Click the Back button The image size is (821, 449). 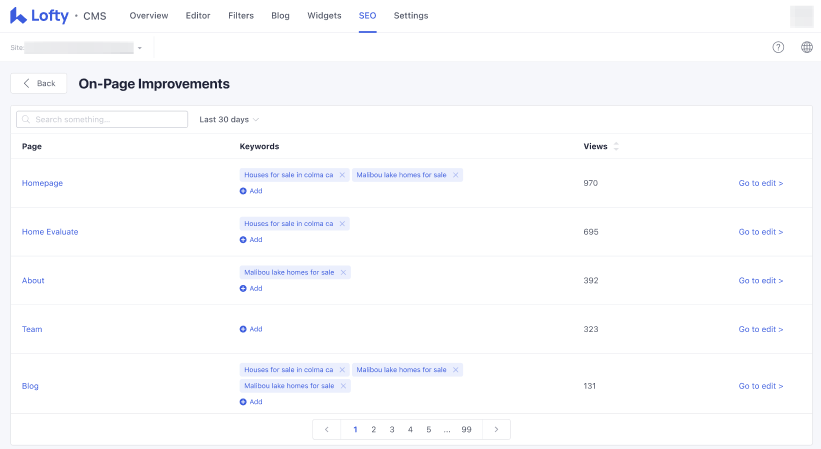(39, 83)
